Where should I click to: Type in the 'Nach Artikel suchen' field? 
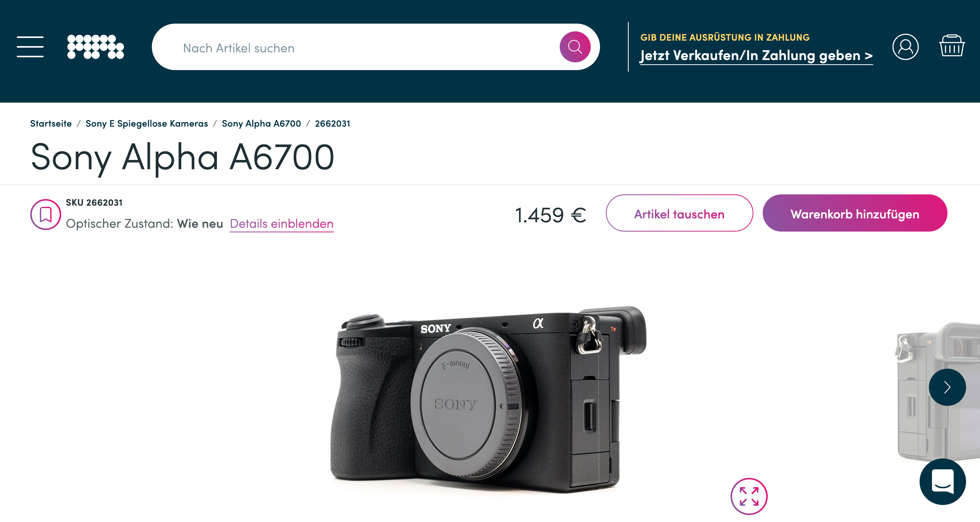[364, 48]
